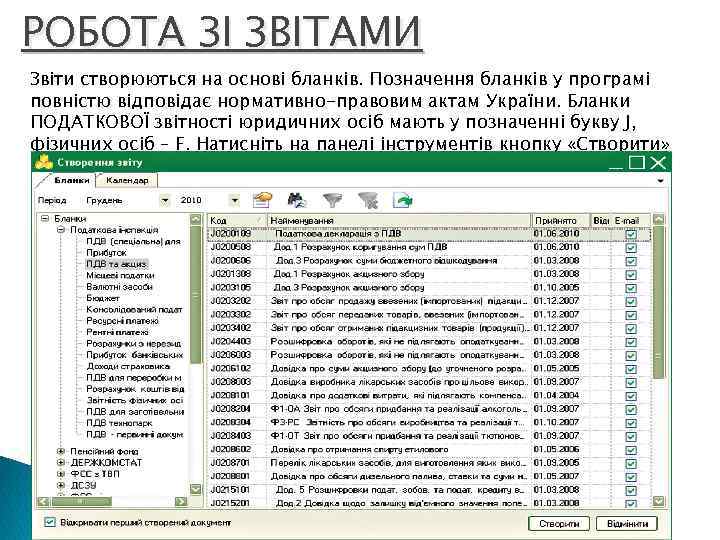The height and width of the screenshot is (540, 720).
Task: Select the 'Ресурсні платежі' tree item
Action: coord(122,321)
